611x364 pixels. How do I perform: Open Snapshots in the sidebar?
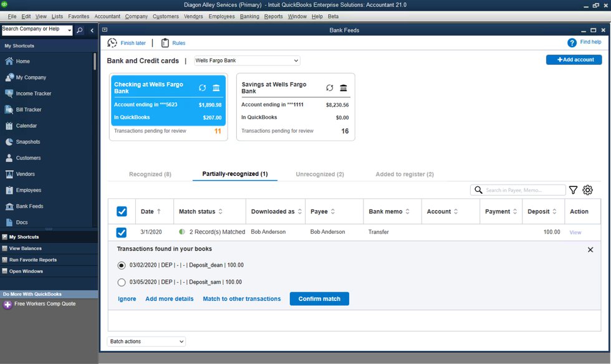tap(28, 142)
